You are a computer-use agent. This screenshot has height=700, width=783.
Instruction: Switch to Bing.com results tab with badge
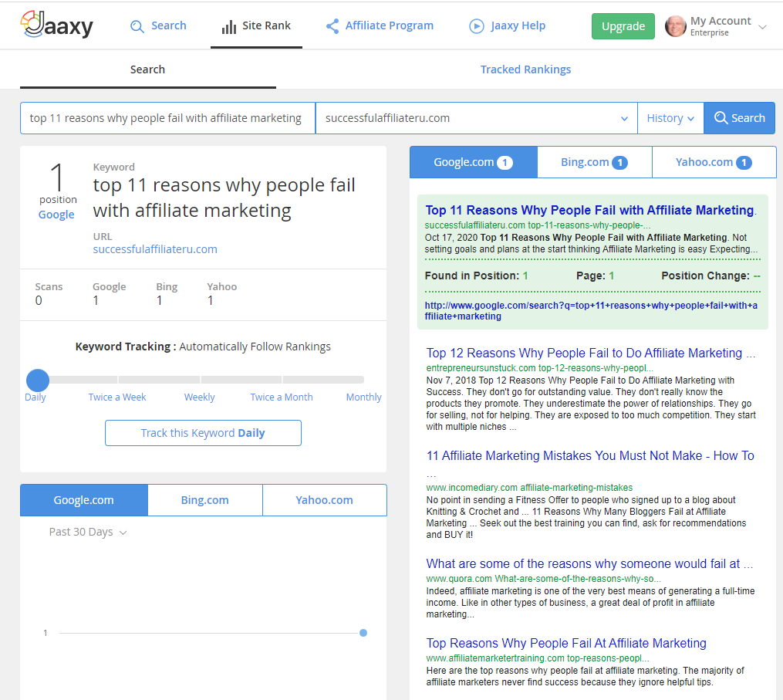(x=594, y=162)
